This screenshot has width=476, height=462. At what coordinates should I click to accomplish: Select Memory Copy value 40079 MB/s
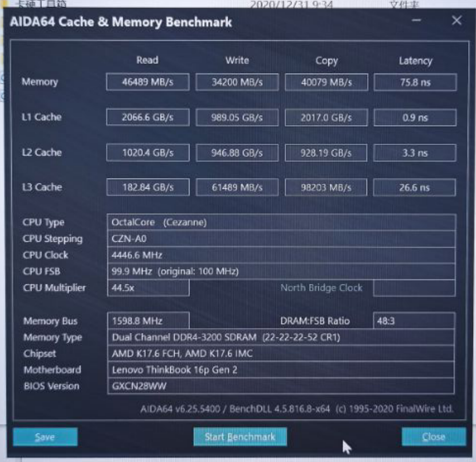326,82
